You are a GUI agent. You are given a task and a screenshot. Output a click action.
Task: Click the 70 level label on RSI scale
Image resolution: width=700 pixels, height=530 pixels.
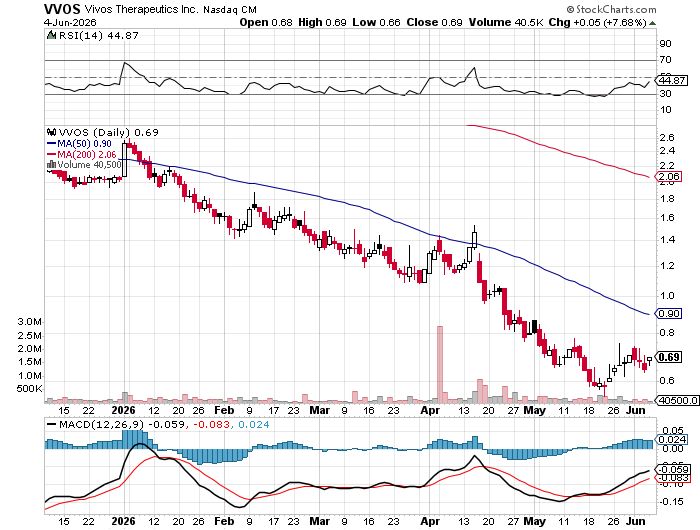665,60
